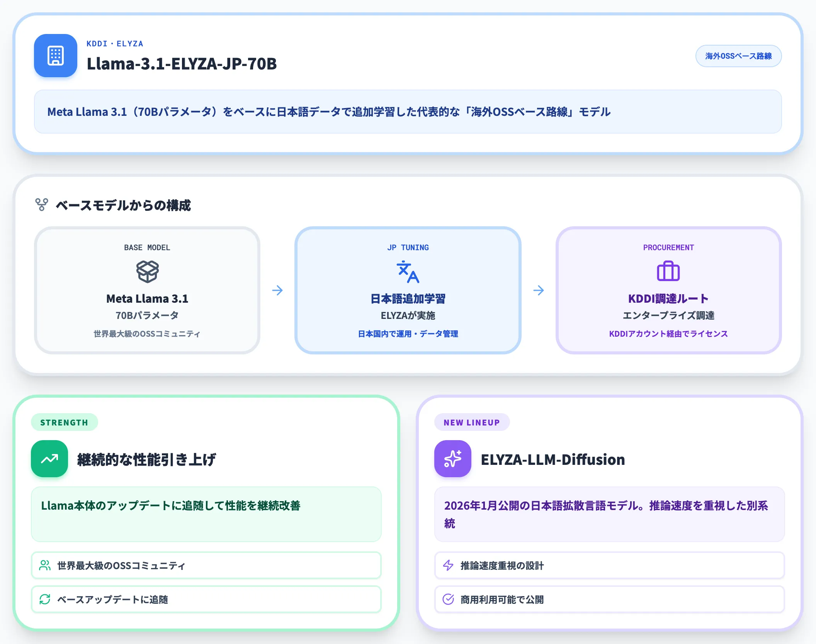
Task: Click the ELYZA-LLM-Diffusion heading
Action: [x=553, y=459]
